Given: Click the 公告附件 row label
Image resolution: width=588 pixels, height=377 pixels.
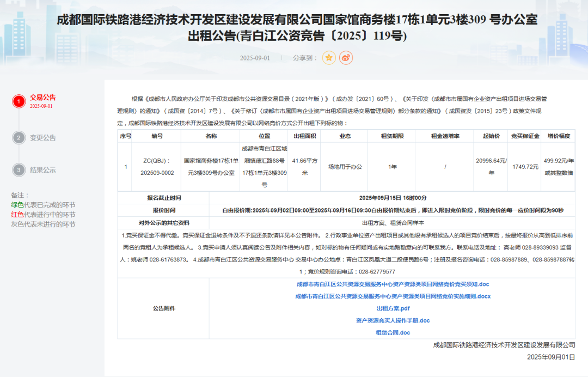Looking at the screenshot, I should pyautogui.click(x=164, y=308).
